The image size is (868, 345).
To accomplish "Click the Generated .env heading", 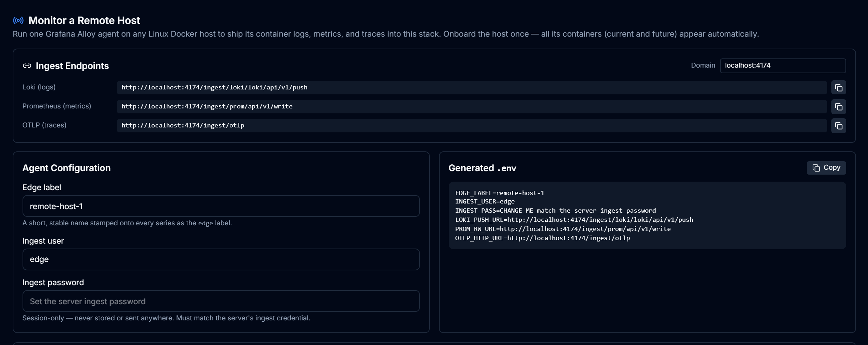I will pos(482,168).
